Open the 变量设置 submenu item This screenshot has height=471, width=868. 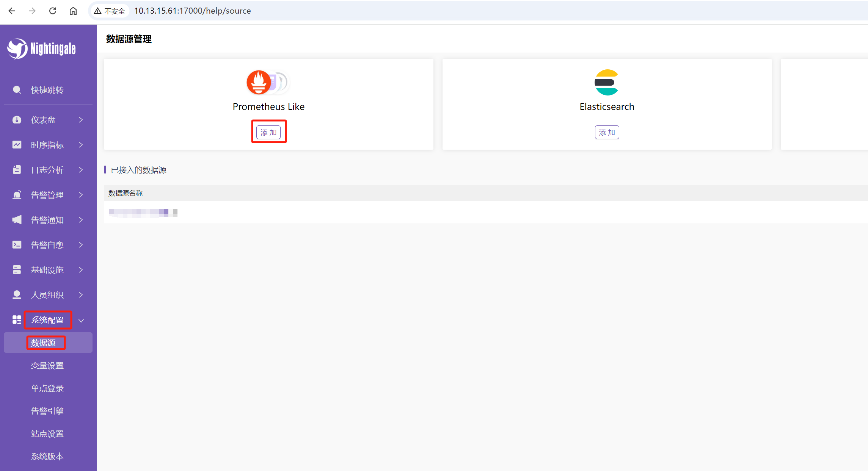[x=47, y=366]
